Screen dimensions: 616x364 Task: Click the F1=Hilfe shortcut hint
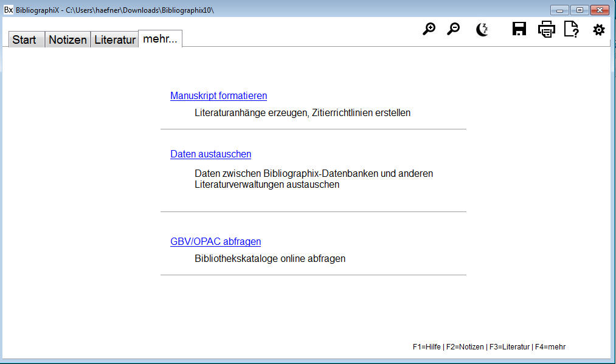(427, 347)
